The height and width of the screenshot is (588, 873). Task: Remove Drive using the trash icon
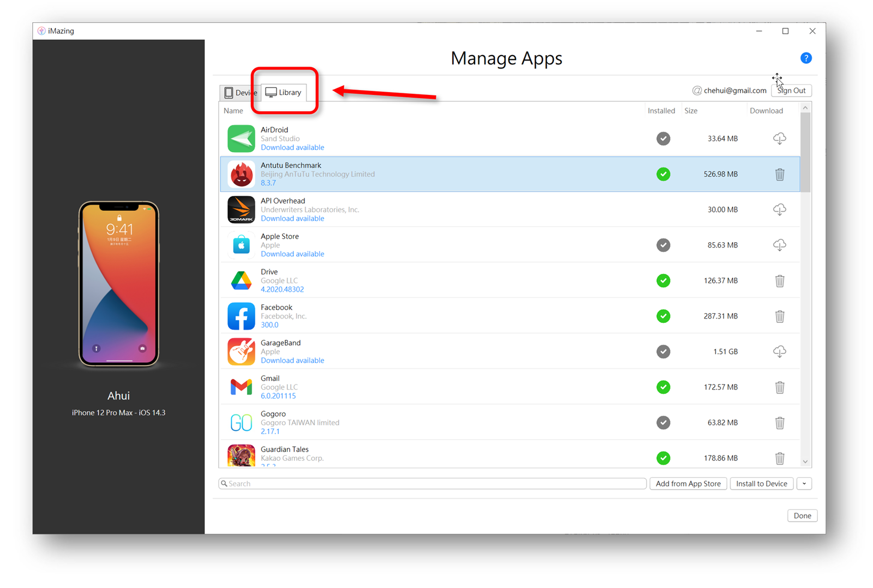point(779,281)
